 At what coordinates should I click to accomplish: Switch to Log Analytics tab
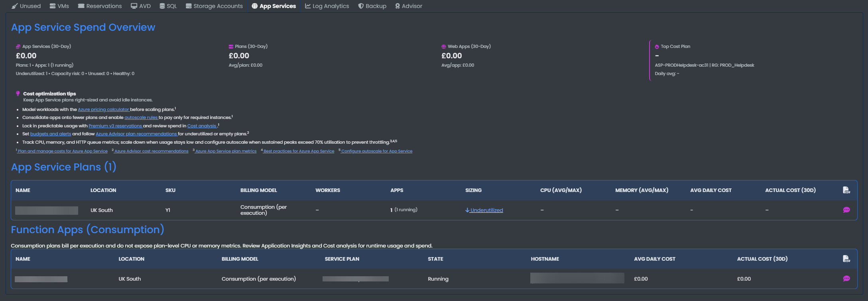[327, 6]
